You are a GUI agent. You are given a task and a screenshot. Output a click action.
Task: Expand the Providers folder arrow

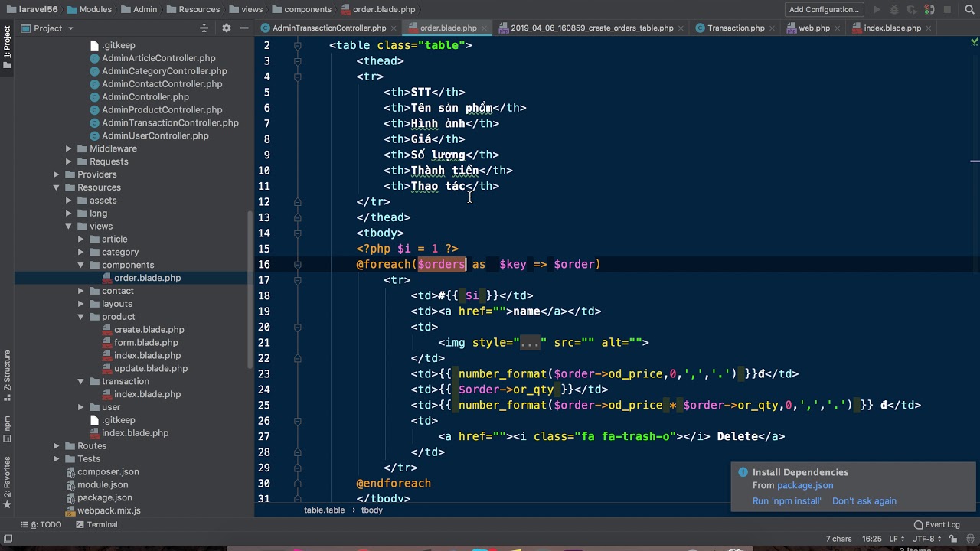tap(56, 174)
